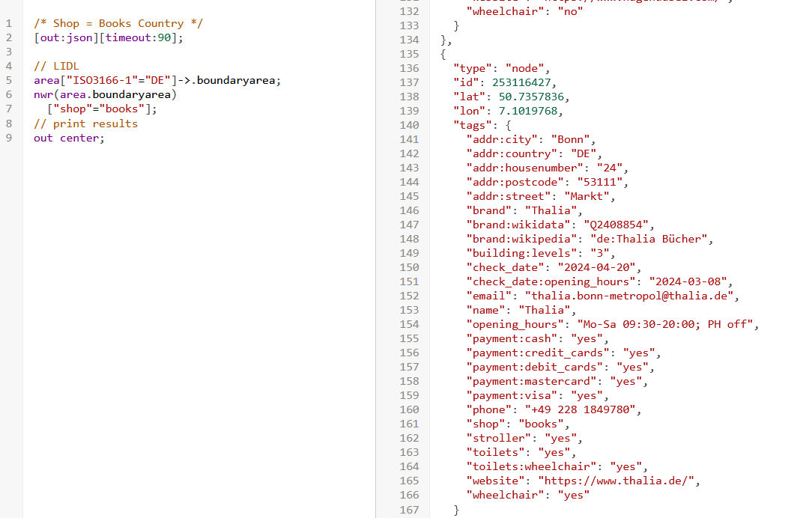Click the comment line "/* Shop = Books Country */"

pos(118,23)
